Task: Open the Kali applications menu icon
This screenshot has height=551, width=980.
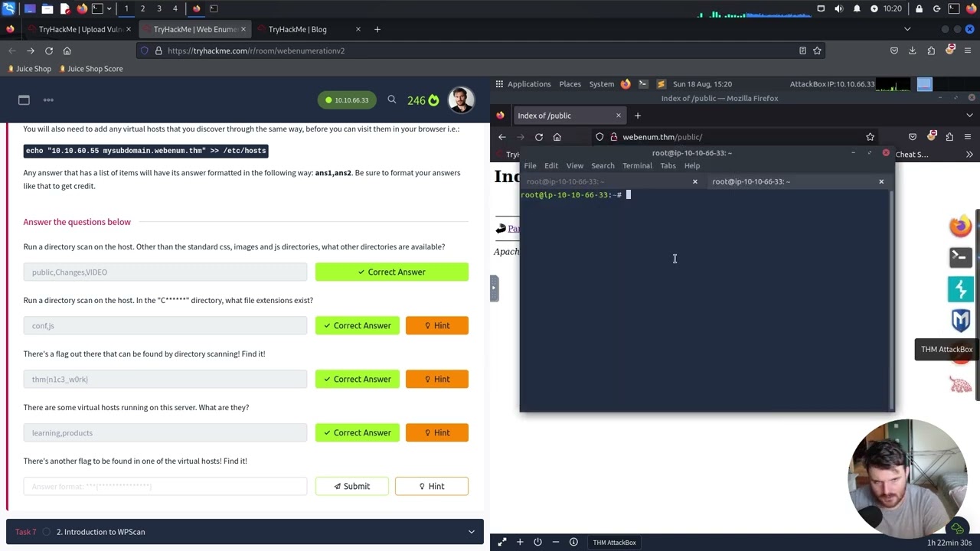Action: [x=8, y=8]
